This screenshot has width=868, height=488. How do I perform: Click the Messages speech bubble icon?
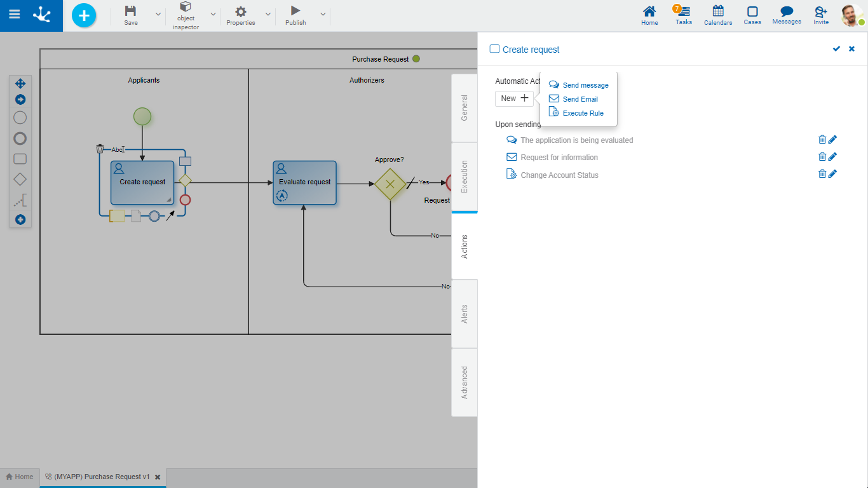point(786,11)
